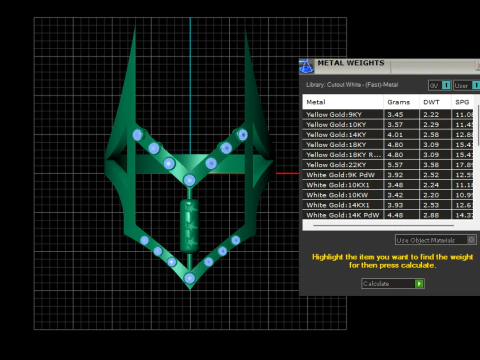Click SPG value in Yellow Gold:9KY row
This screenshot has width=480, height=360.
coord(463,114)
